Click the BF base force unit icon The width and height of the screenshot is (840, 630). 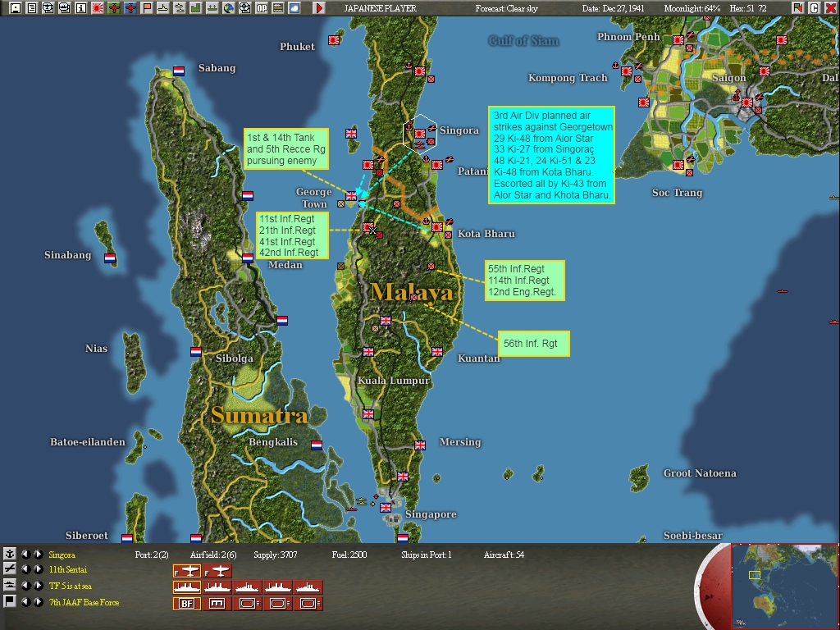click(x=186, y=602)
